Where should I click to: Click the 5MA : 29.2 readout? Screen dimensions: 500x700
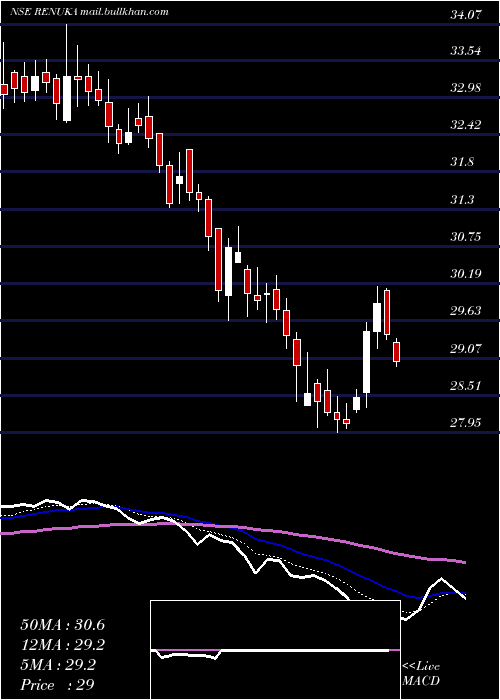pyautogui.click(x=58, y=665)
